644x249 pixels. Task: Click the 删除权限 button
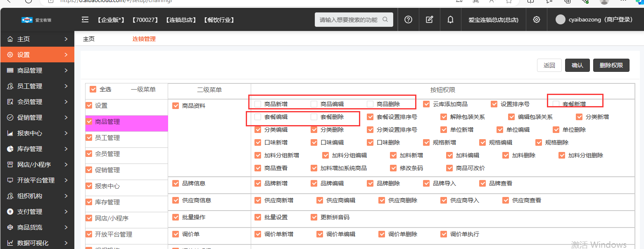coord(611,65)
